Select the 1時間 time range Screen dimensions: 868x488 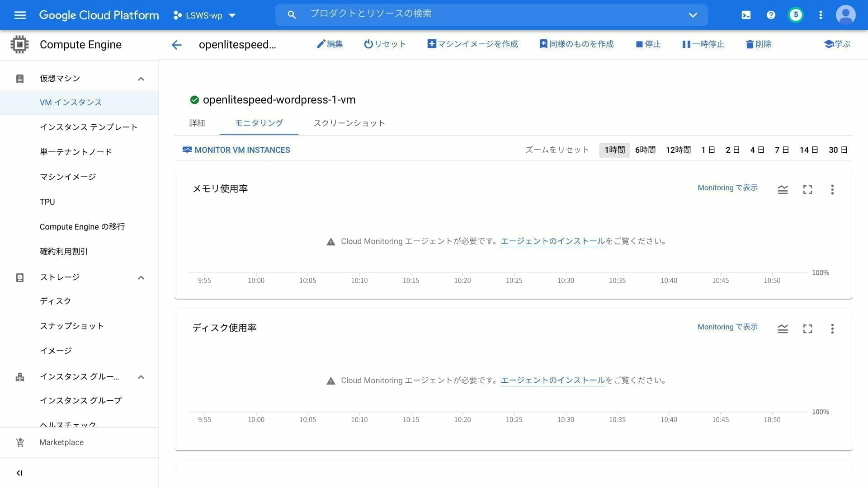[x=615, y=150]
